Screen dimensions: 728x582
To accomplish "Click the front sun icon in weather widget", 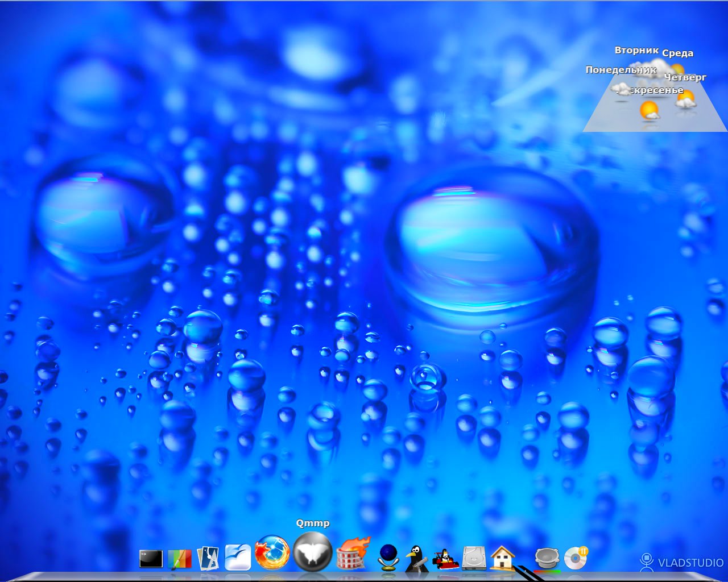I will (649, 110).
